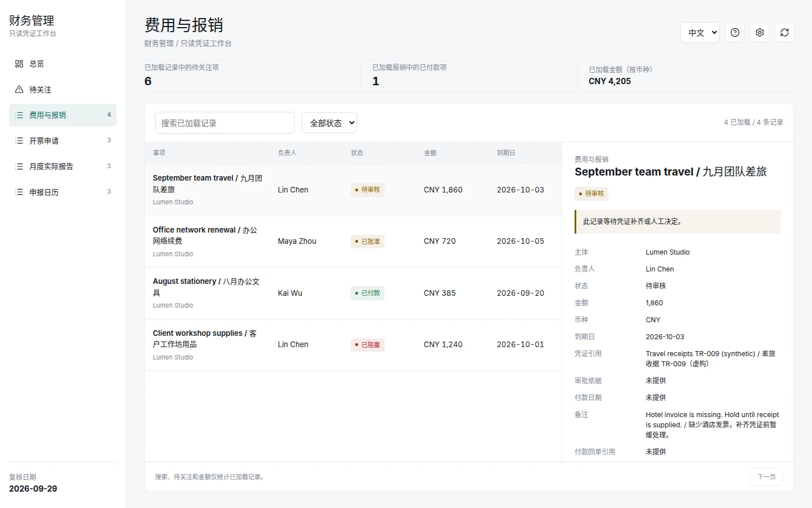Image resolution: width=812 pixels, height=508 pixels.
Task: Click owner name Maya Zhou
Action: click(x=297, y=242)
